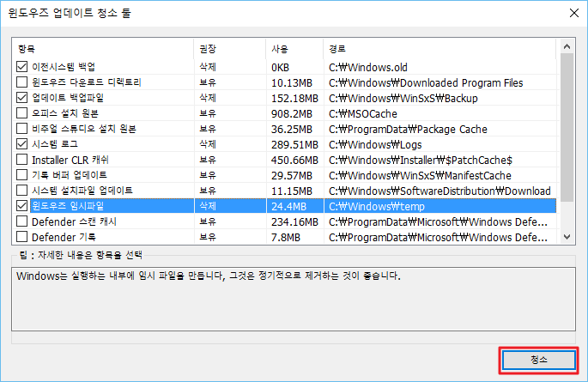
Task: Click the 908.2MB size cell
Action: tap(292, 113)
